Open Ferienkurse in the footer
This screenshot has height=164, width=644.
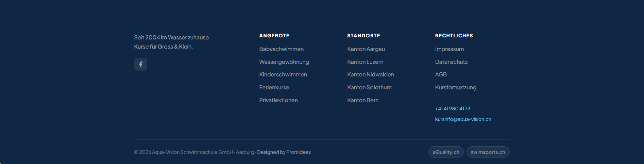click(x=274, y=88)
